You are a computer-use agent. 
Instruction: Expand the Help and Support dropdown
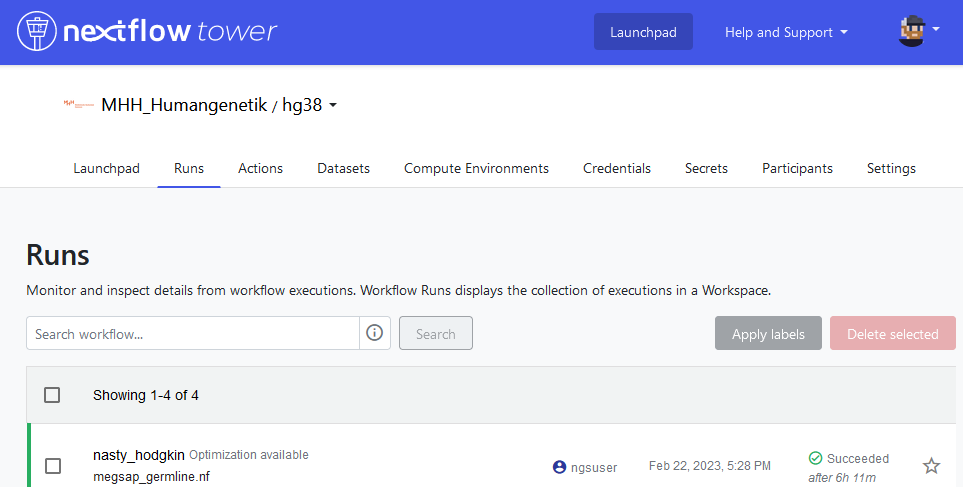pyautogui.click(x=786, y=32)
